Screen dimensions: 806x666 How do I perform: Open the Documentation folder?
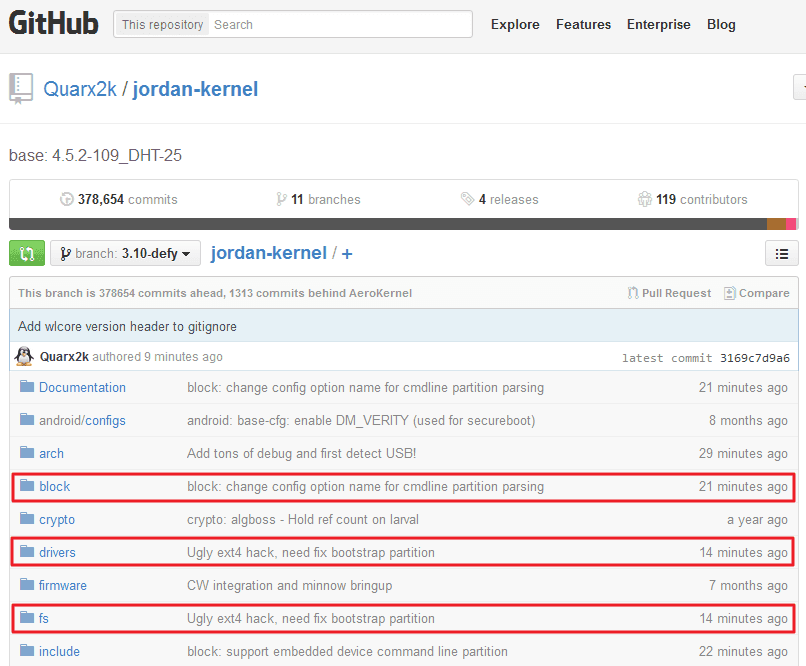point(82,387)
